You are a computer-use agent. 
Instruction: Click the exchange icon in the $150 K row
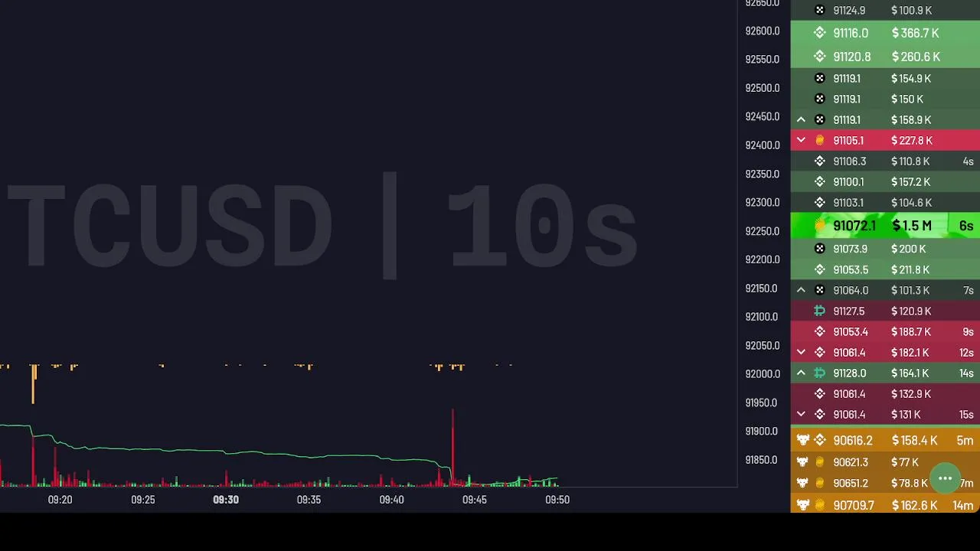click(819, 99)
